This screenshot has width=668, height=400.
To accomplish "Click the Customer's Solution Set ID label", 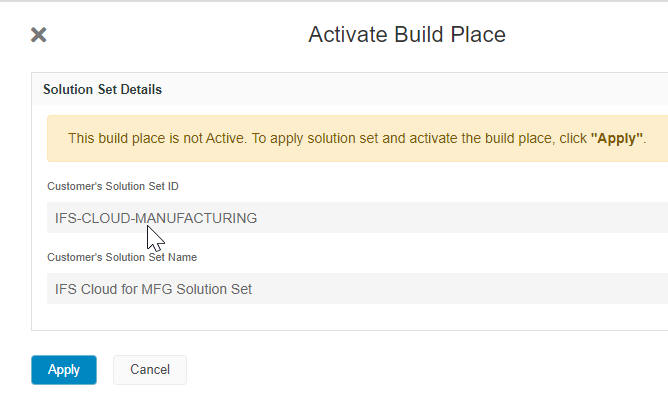I will click(113, 186).
